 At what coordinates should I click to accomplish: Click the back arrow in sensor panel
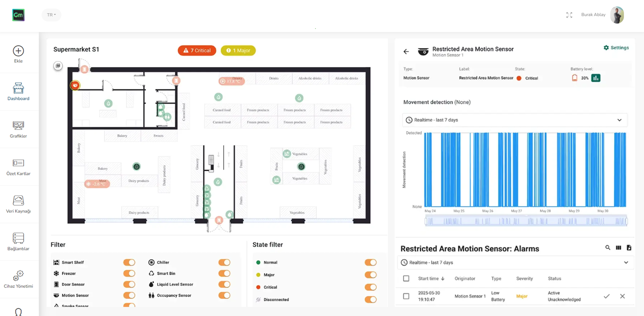[406, 52]
